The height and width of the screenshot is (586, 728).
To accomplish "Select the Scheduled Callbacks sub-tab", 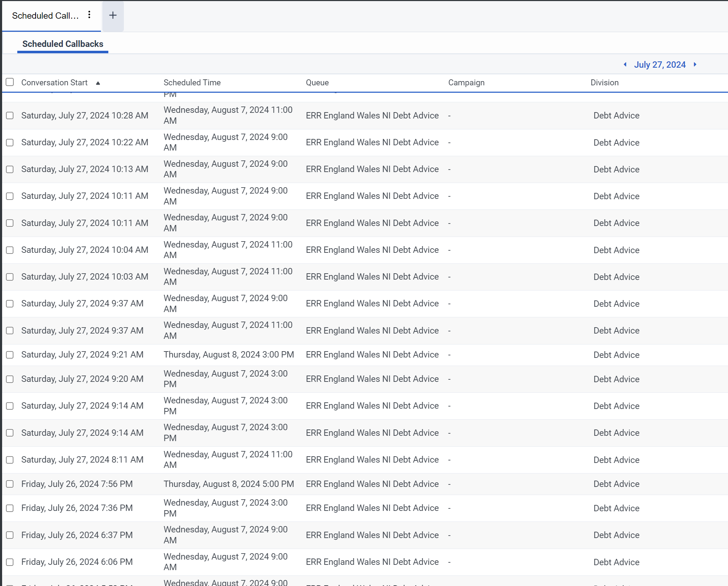I will [x=63, y=44].
